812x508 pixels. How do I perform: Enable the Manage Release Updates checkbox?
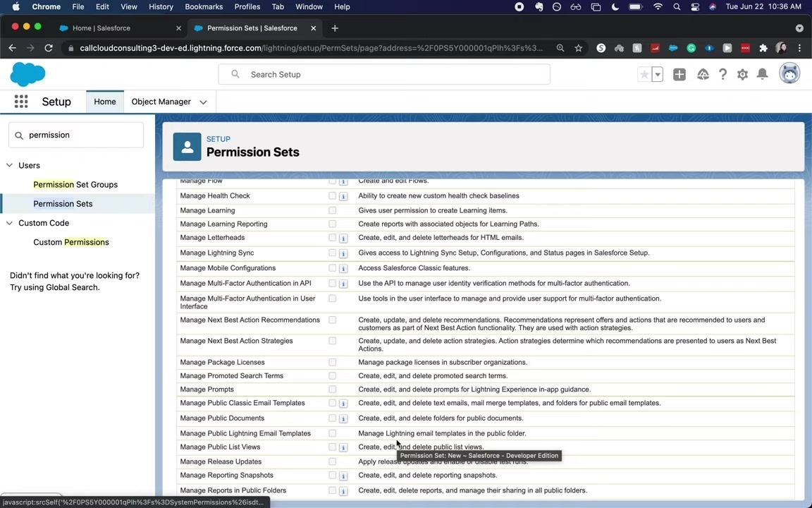[333, 461]
